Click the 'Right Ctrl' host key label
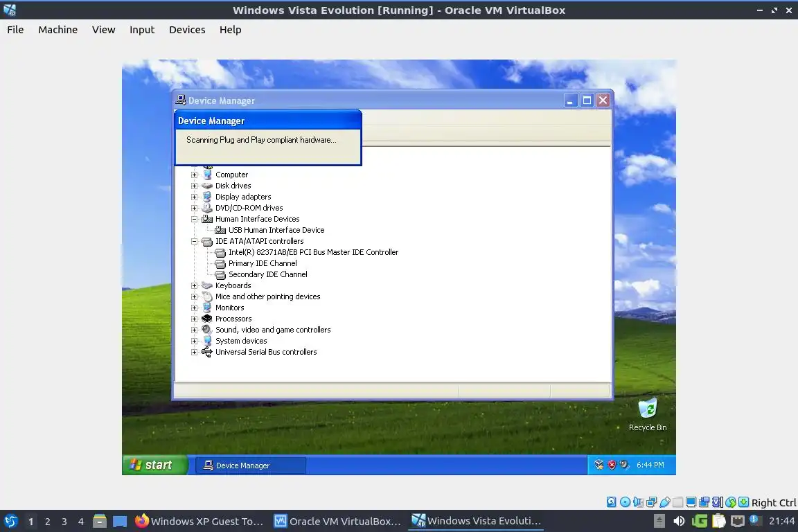The width and height of the screenshot is (798, 532). pyautogui.click(x=774, y=503)
